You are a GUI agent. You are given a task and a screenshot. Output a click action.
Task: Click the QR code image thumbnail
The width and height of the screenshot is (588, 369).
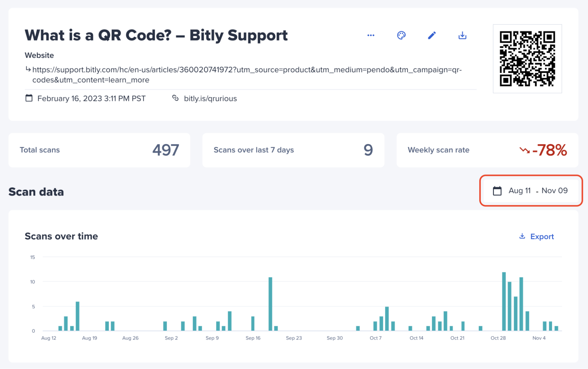(x=527, y=59)
